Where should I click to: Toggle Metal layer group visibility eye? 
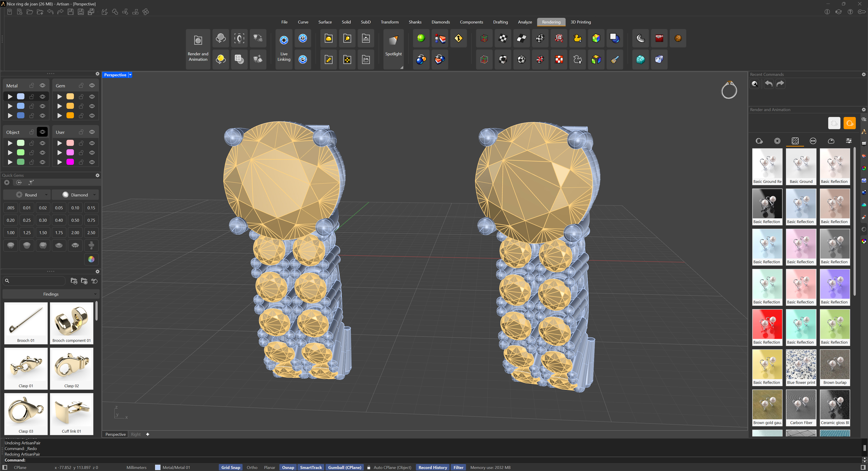[x=42, y=86]
